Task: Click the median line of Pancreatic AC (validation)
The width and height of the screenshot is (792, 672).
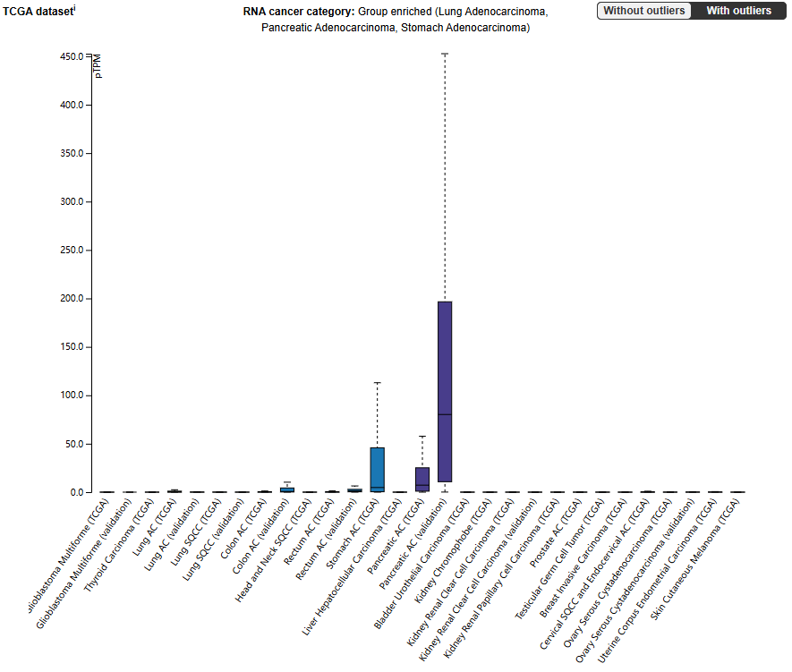Action: point(445,414)
